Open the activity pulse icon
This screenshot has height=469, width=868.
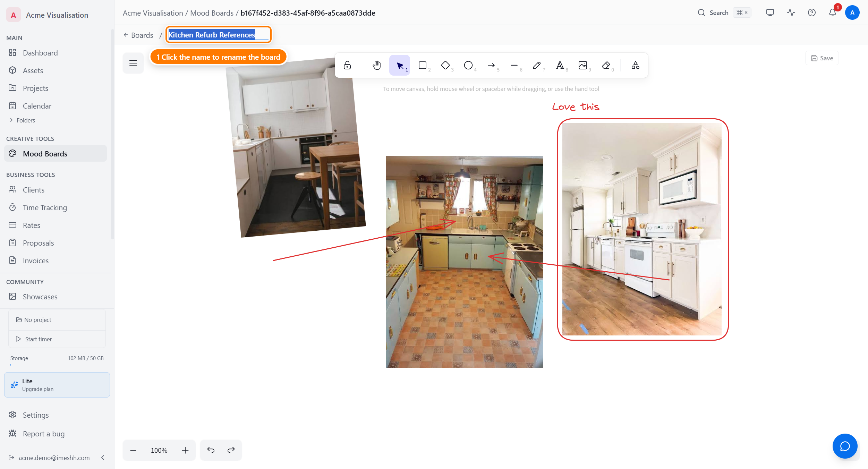791,13
